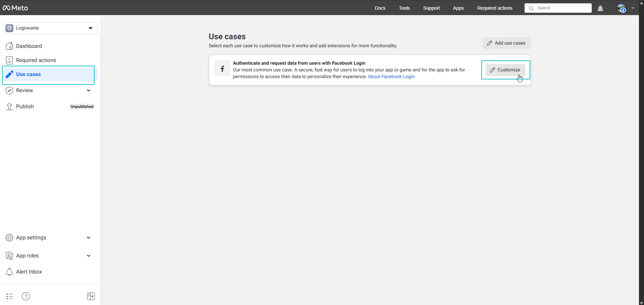Image resolution: width=644 pixels, height=305 pixels.
Task: Open the Tools menu in top bar
Action: pyautogui.click(x=404, y=8)
